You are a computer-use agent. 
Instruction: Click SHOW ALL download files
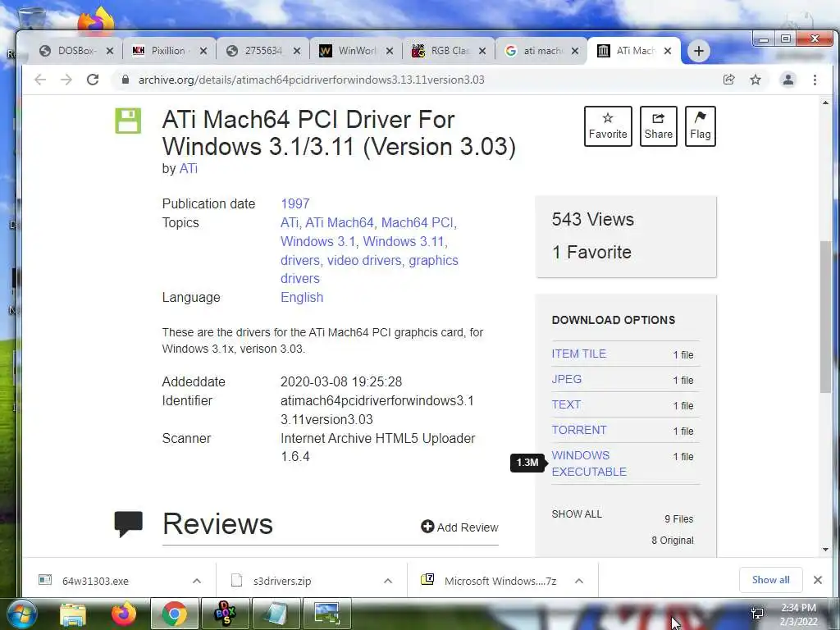[x=577, y=514]
